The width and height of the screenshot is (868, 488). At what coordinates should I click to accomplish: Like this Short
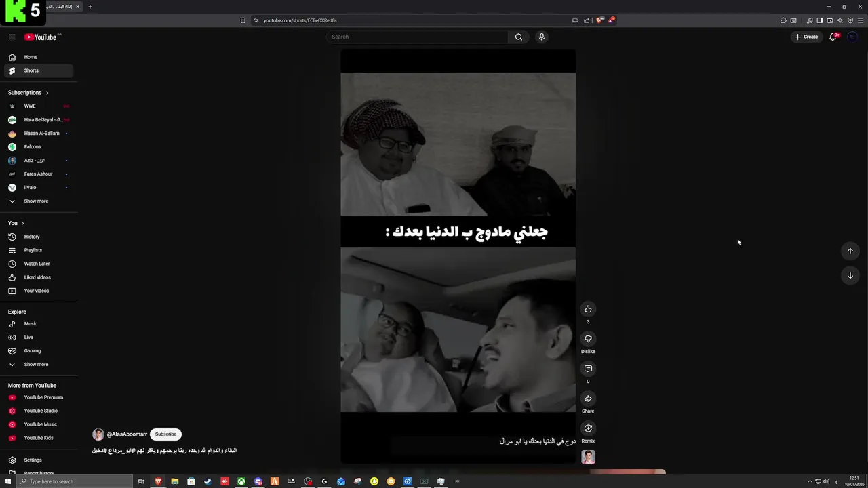(588, 309)
